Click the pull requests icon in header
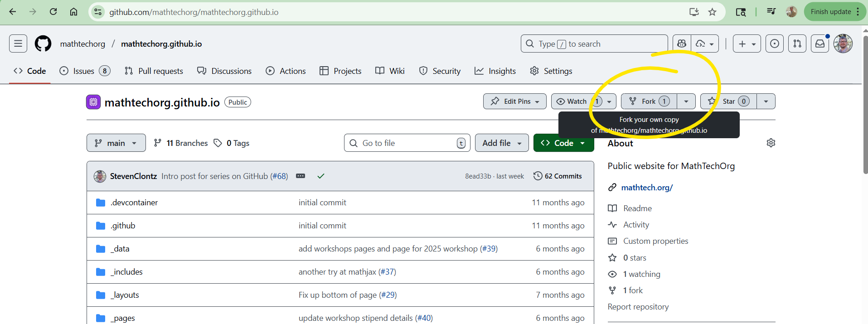Viewport: 868px width, 324px height. 797,44
